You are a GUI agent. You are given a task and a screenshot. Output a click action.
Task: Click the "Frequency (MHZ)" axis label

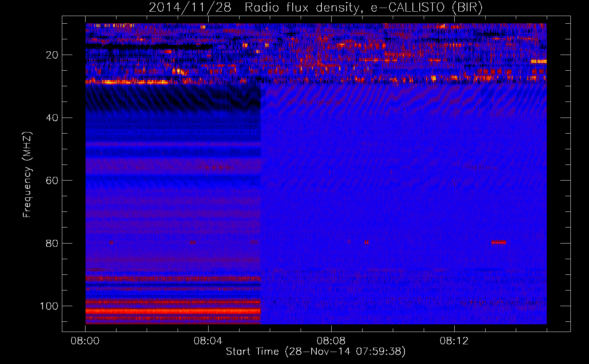pyautogui.click(x=27, y=175)
